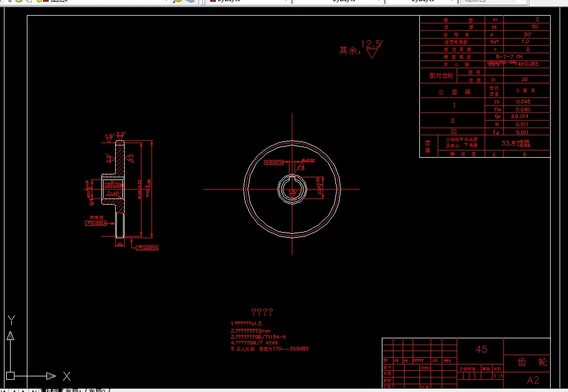The image size is (568, 392).
Task: Select the 0.045 value beside Fr
Action: click(x=523, y=102)
